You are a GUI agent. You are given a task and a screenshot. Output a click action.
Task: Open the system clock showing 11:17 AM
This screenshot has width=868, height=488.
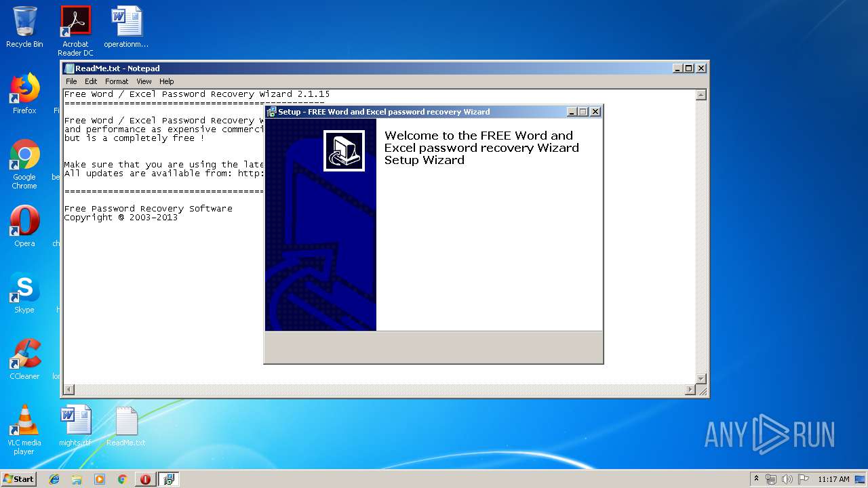pos(833,479)
